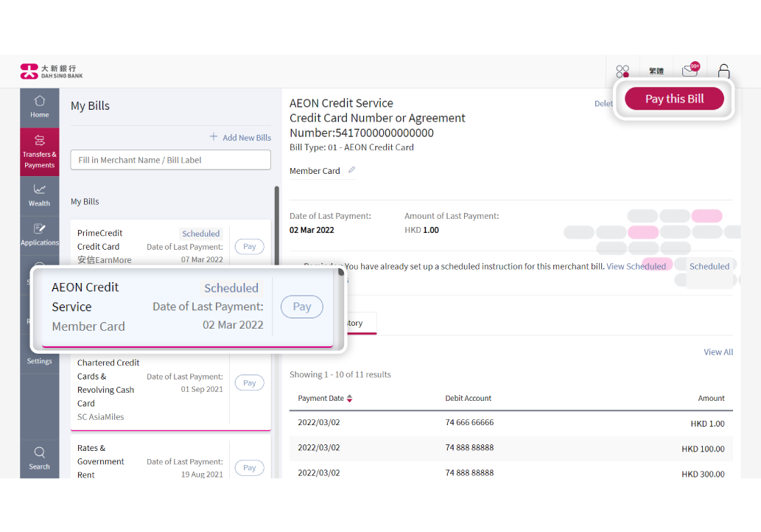Click the Bill Type: 01 - AEON Credit Card text
This screenshot has width=761, height=532.
pyautogui.click(x=352, y=147)
